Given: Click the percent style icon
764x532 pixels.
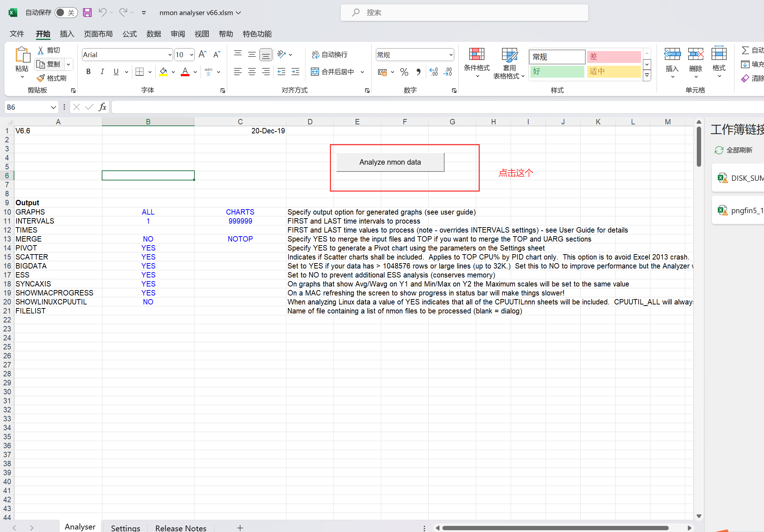Looking at the screenshot, I should click(x=404, y=72).
